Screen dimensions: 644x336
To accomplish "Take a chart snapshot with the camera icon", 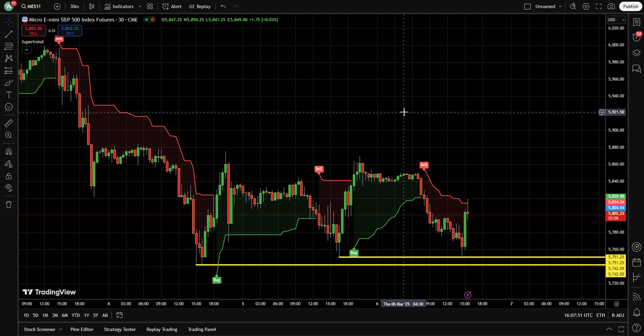I will (x=611, y=6).
